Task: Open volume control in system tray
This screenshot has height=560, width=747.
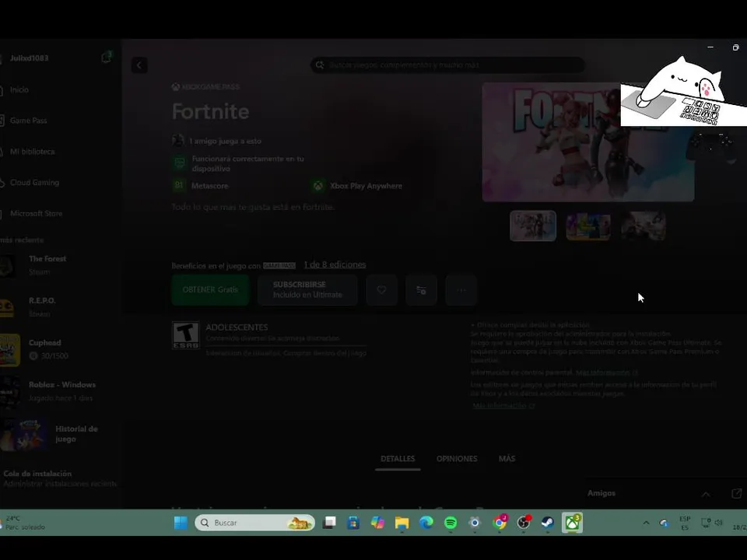Action: [718, 523]
